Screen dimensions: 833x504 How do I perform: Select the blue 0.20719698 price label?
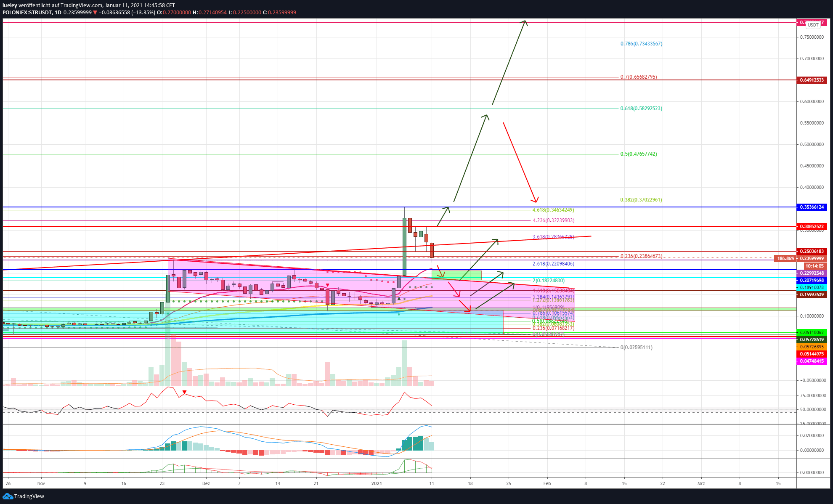point(812,280)
